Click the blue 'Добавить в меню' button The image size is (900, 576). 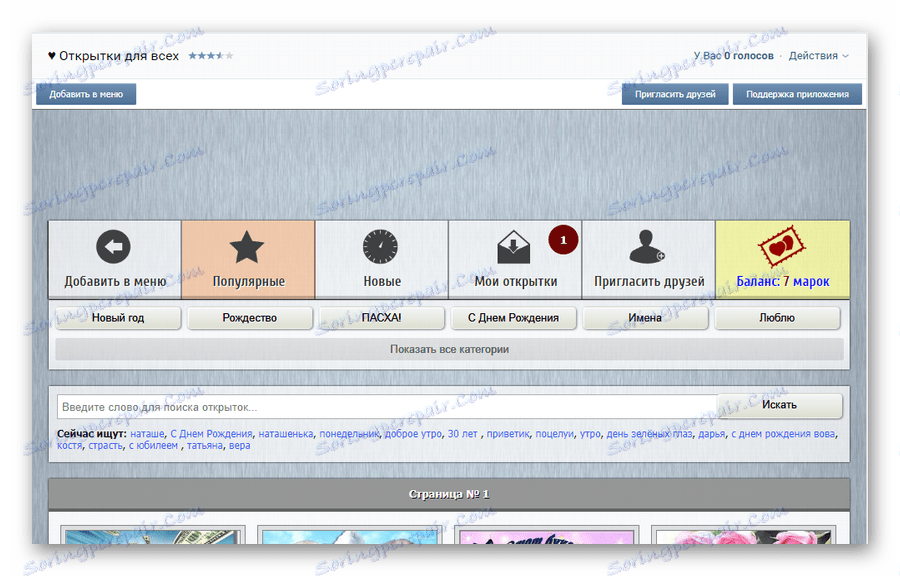tap(86, 94)
